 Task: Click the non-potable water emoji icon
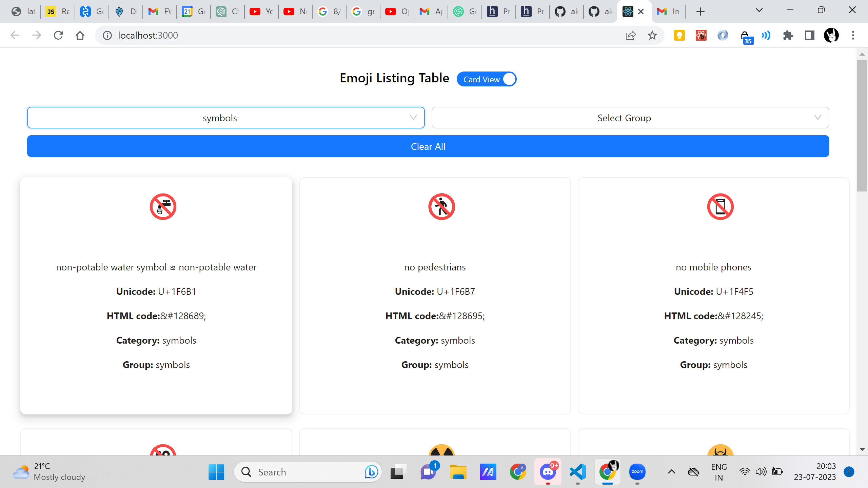pyautogui.click(x=163, y=207)
